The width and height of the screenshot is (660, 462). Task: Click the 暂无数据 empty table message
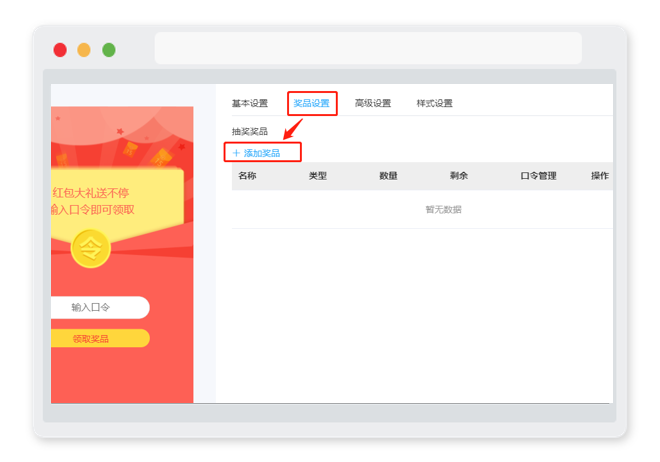pos(443,210)
